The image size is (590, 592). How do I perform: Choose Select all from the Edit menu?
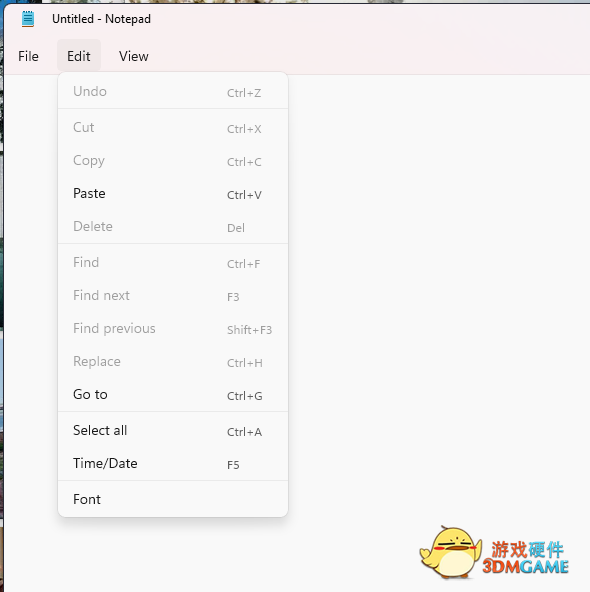coord(173,430)
